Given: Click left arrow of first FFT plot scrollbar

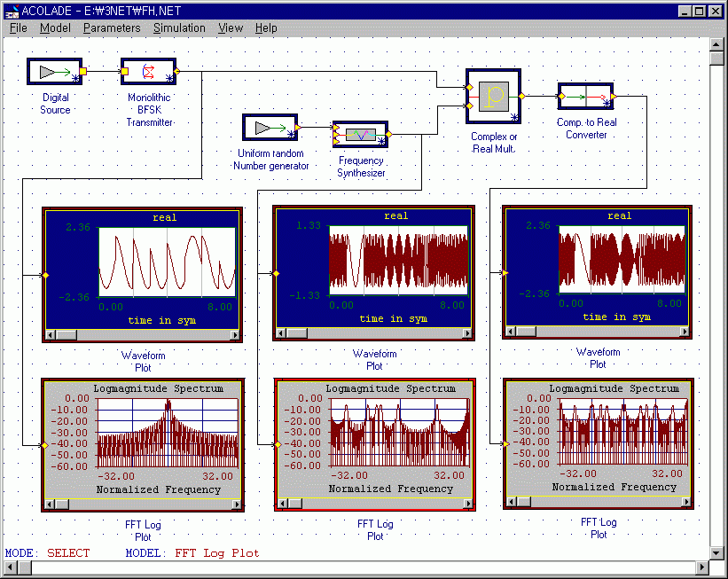Looking at the screenshot, I should (x=51, y=505).
